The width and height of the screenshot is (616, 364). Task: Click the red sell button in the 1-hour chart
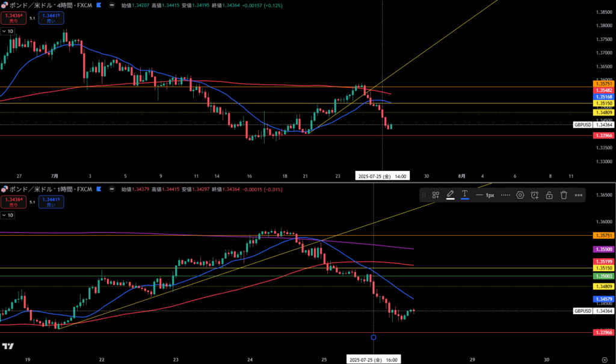pos(13,202)
